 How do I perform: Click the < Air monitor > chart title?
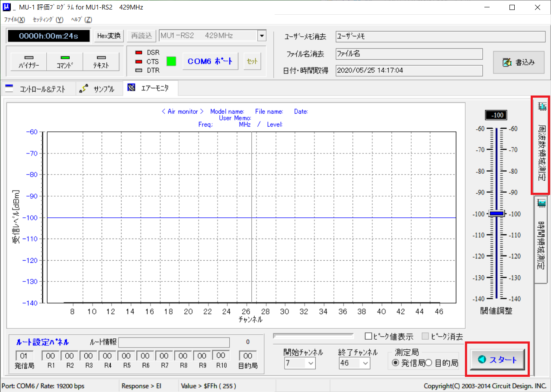[183, 112]
